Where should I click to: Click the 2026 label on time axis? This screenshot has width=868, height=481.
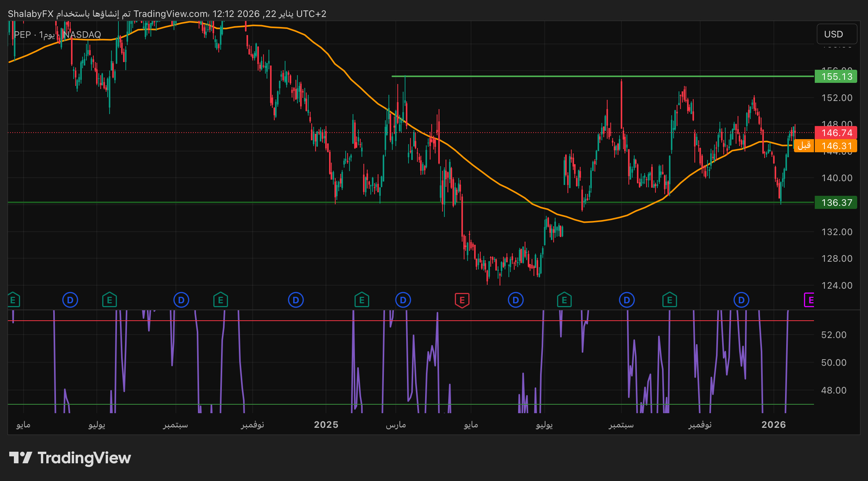(773, 425)
